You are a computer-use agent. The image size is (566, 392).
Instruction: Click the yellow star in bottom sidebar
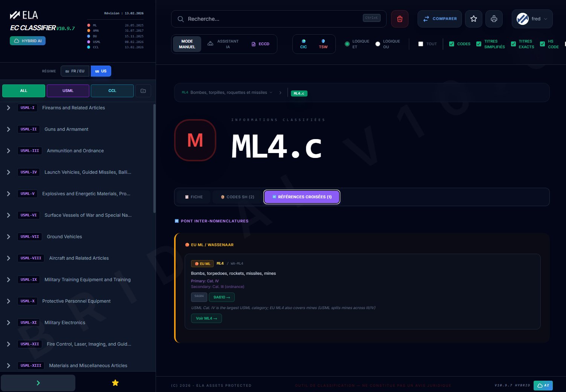(115, 383)
